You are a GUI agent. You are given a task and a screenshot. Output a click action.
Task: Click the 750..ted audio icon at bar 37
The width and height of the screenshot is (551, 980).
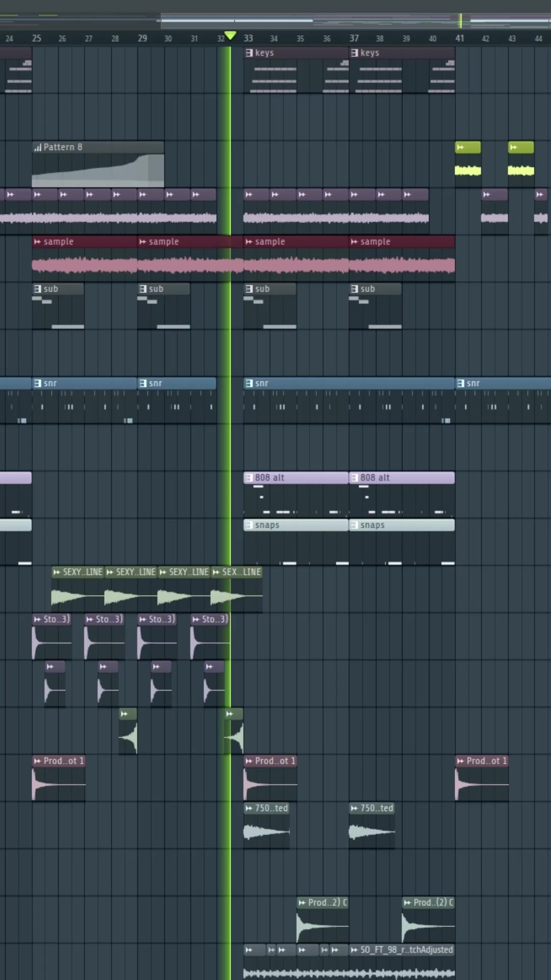coord(355,808)
